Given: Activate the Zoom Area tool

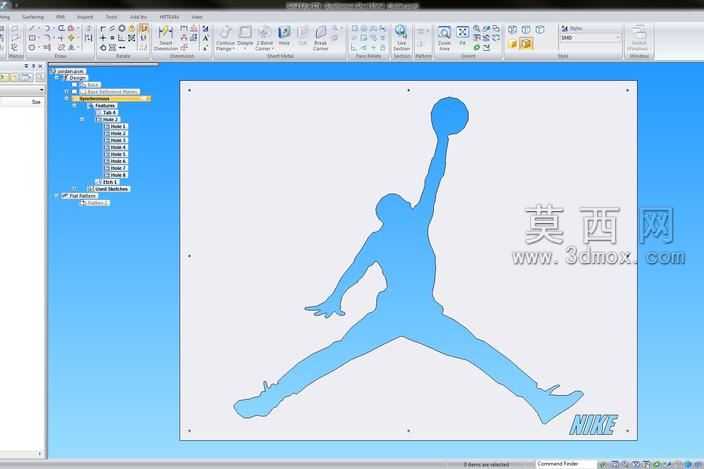Looking at the screenshot, I should pyautogui.click(x=444, y=38).
